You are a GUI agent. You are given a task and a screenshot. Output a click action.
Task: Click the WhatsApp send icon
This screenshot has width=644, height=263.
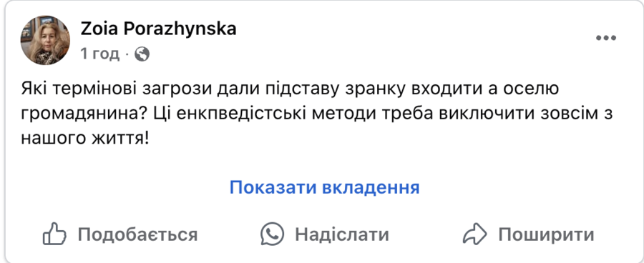pos(273,234)
